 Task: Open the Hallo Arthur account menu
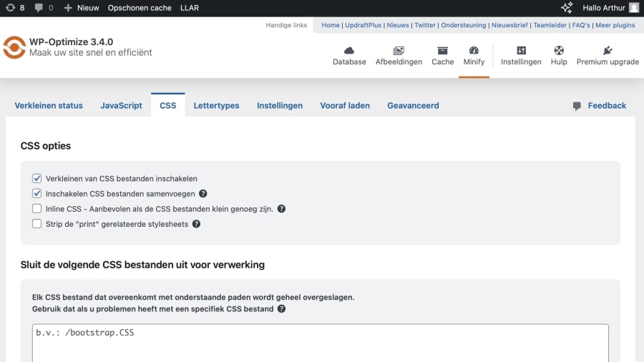[x=610, y=8]
